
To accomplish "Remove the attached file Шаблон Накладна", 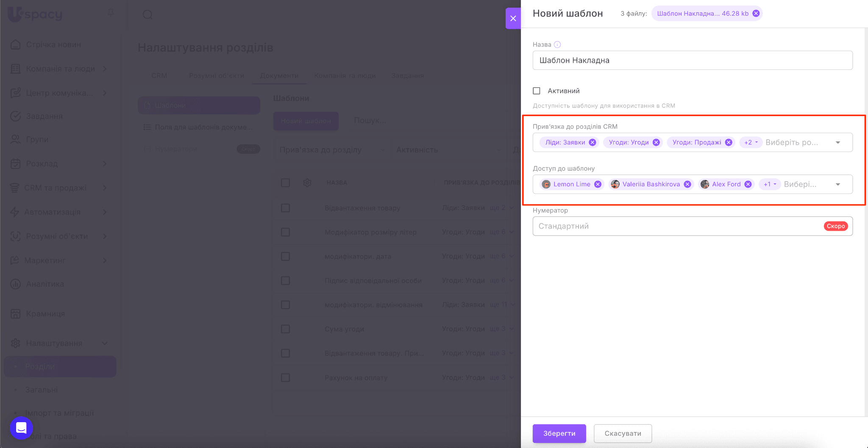I will [756, 14].
